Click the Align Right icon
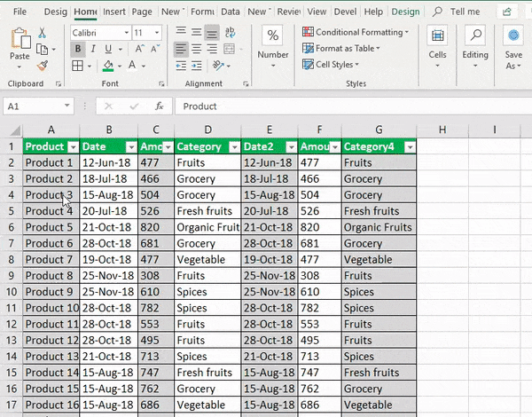 (212, 49)
